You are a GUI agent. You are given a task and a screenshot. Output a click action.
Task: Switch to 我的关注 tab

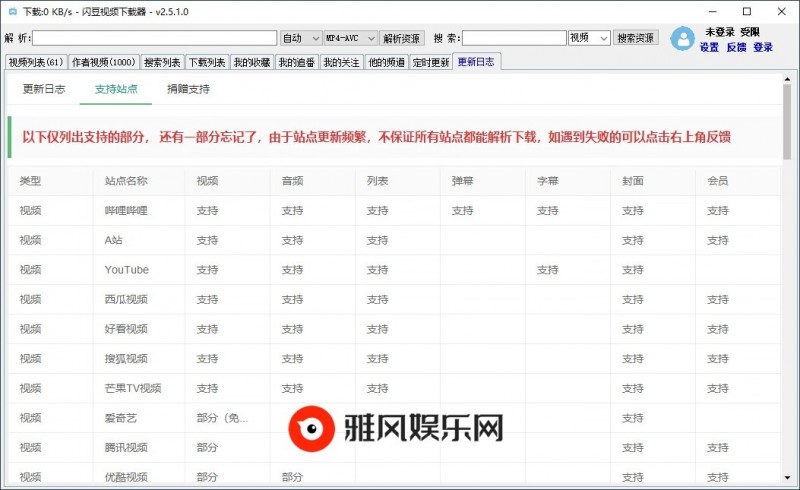pos(341,62)
